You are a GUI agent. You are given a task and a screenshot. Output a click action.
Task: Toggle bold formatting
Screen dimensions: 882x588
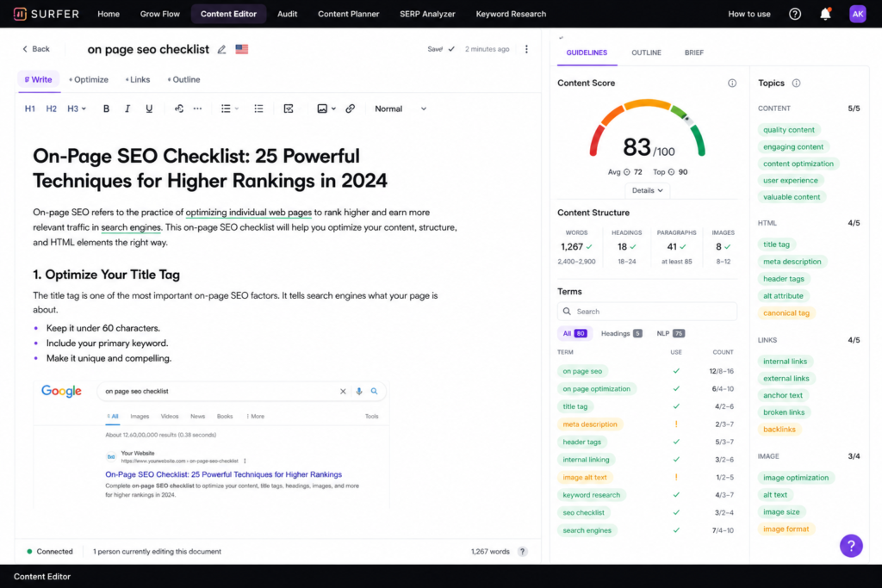coord(106,108)
